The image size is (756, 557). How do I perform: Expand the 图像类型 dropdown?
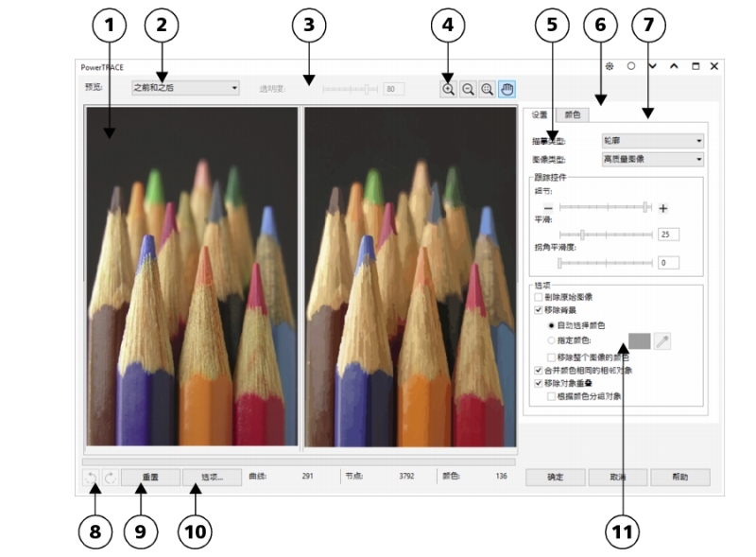[653, 159]
